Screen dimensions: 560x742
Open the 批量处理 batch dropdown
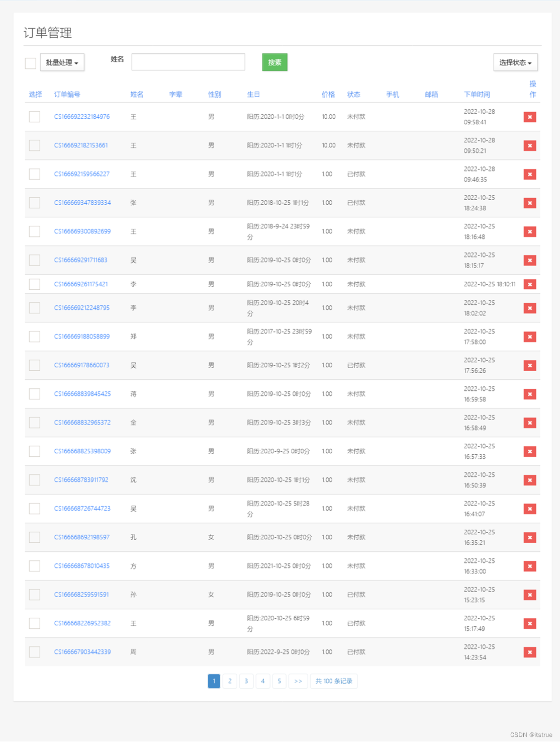pyautogui.click(x=62, y=62)
